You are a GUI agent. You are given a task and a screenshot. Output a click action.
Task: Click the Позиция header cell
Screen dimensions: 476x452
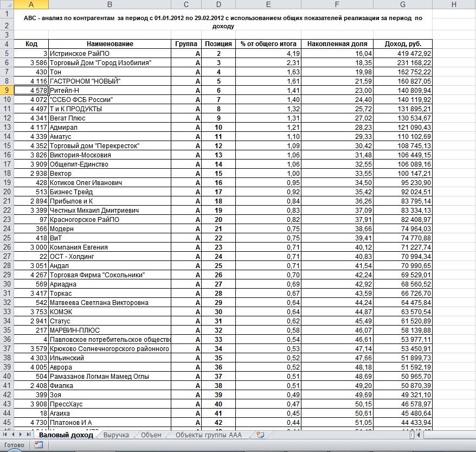(218, 44)
